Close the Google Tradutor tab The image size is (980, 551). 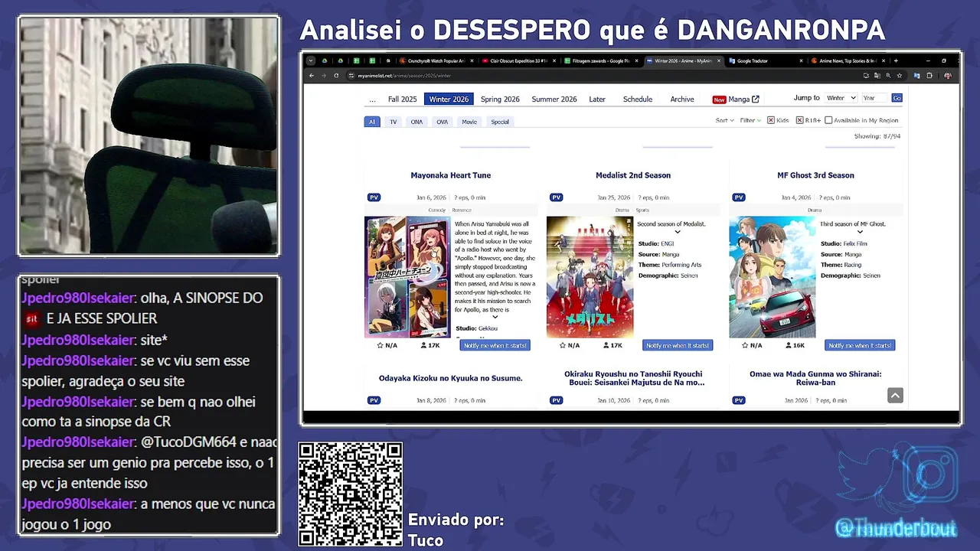click(x=801, y=60)
